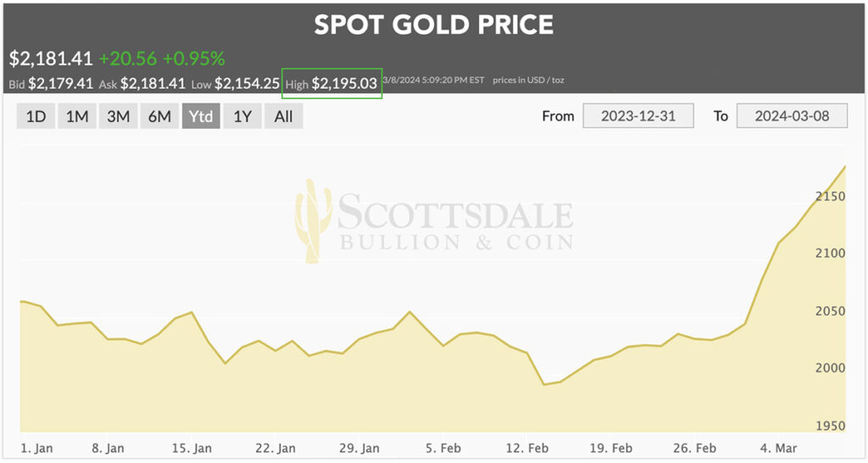This screenshot has width=868, height=463.
Task: Click the SPOT GOLD PRICE title
Action: click(x=433, y=25)
